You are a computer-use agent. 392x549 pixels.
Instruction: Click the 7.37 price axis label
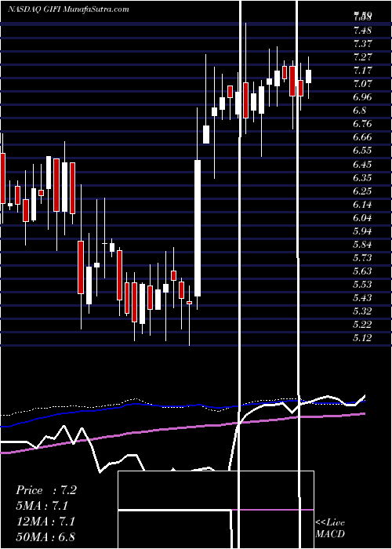point(362,44)
